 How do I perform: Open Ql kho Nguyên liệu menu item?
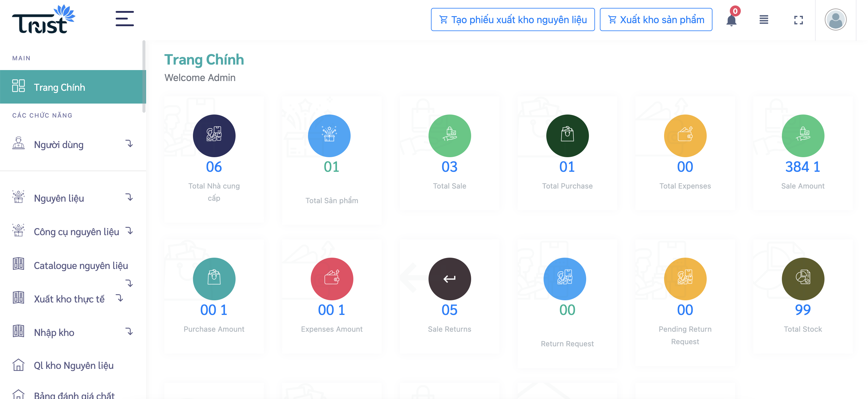[73, 365]
